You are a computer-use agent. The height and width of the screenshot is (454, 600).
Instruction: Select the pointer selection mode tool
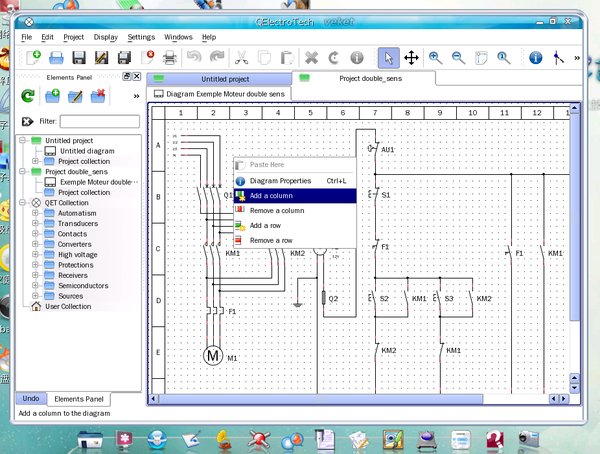pyautogui.click(x=388, y=58)
